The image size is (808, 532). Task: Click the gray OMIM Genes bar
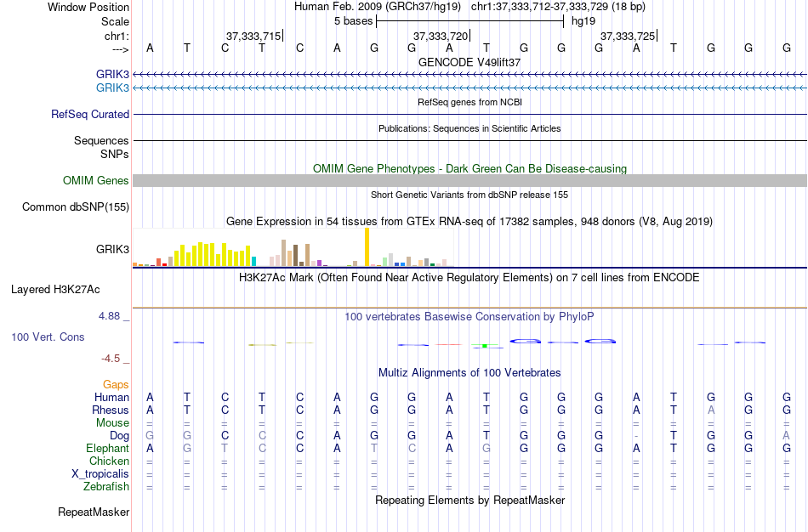[469, 180]
